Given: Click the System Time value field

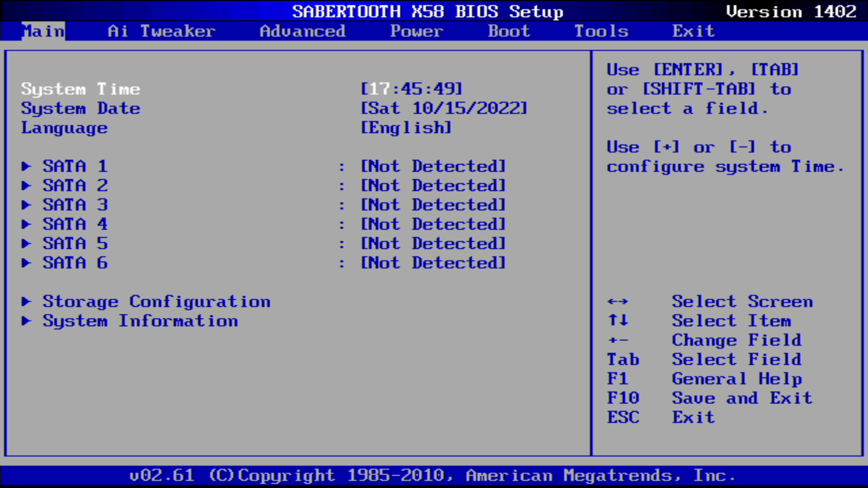Looking at the screenshot, I should (412, 89).
